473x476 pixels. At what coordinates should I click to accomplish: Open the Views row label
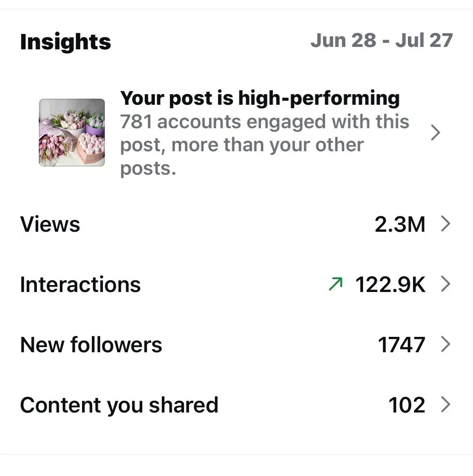pos(50,224)
